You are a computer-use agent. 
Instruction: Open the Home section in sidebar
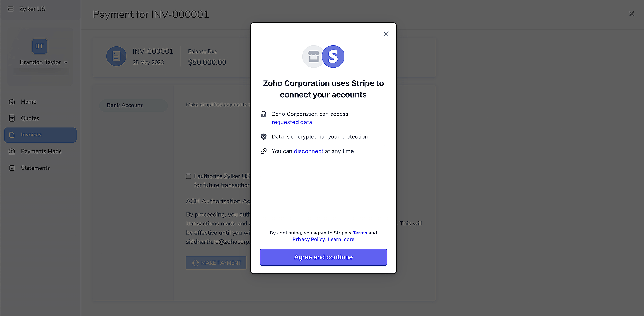pyautogui.click(x=28, y=102)
